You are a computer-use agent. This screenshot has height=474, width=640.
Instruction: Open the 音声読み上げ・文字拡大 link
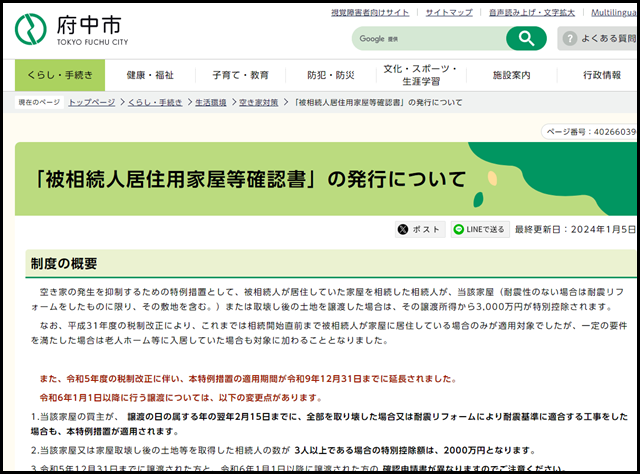532,13
